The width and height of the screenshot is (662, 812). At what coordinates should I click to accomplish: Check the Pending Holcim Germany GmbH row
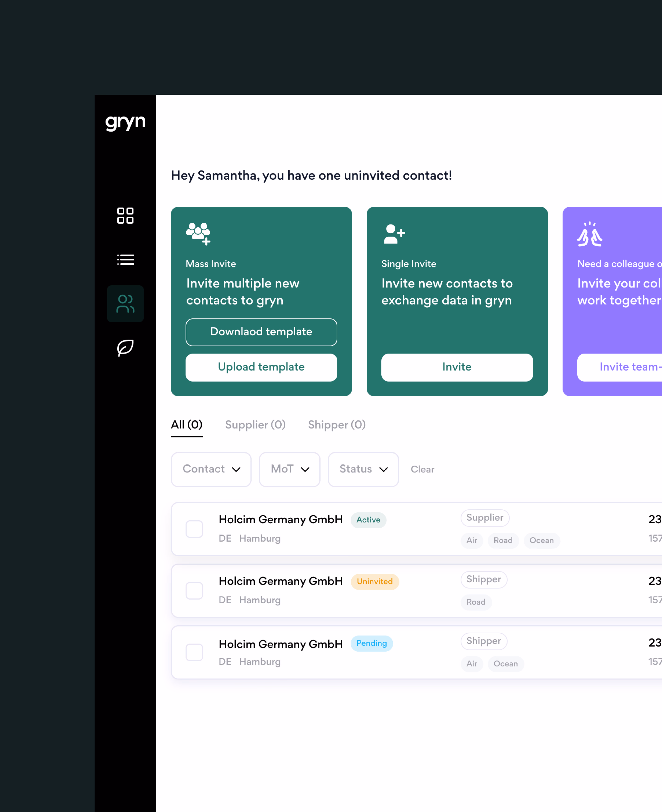tap(194, 652)
